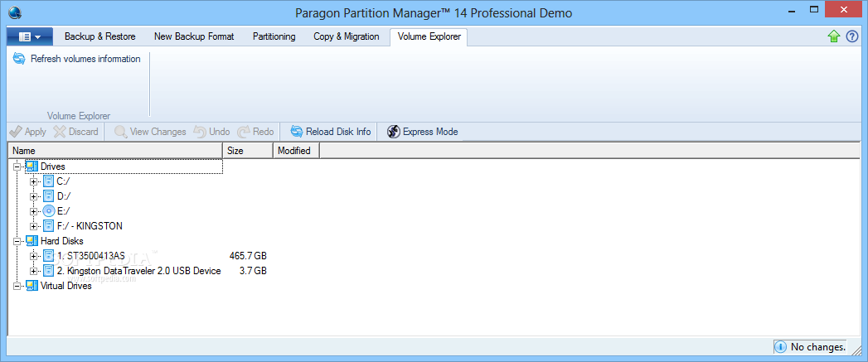Expand the F:/ - KINGSTON node

point(34,226)
